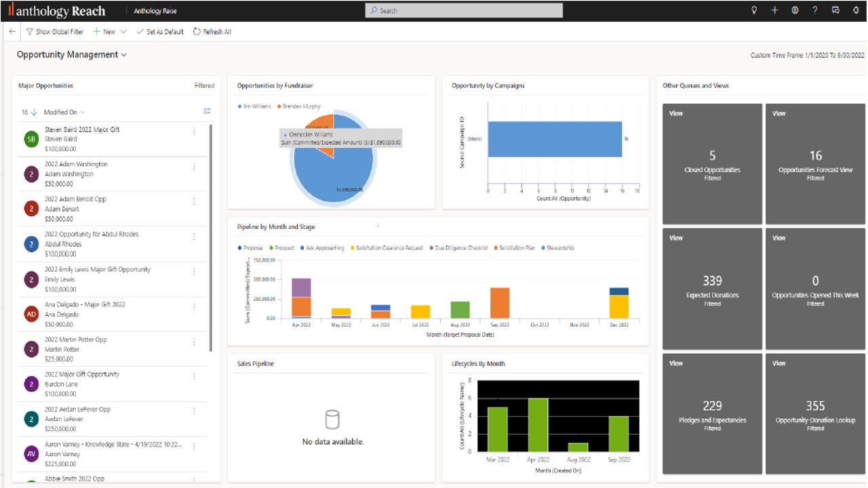The image size is (868, 488).
Task: Click Set As Default command
Action: point(160,32)
